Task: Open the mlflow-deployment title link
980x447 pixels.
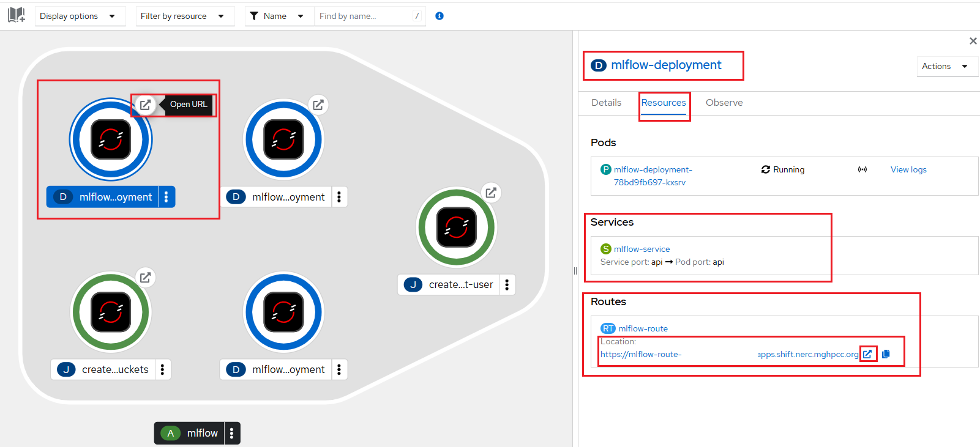Action: click(666, 65)
